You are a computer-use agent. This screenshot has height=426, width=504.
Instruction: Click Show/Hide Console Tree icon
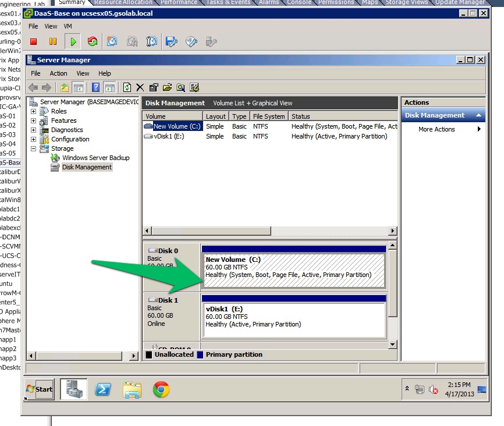(78, 87)
